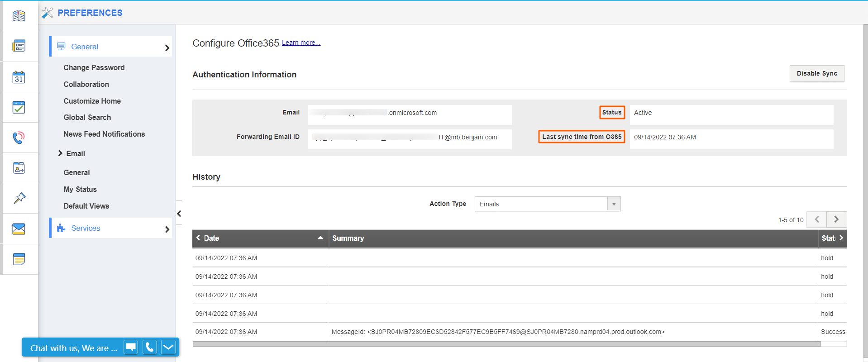Open General item under Email
Image resolution: width=868 pixels, height=362 pixels.
76,172
